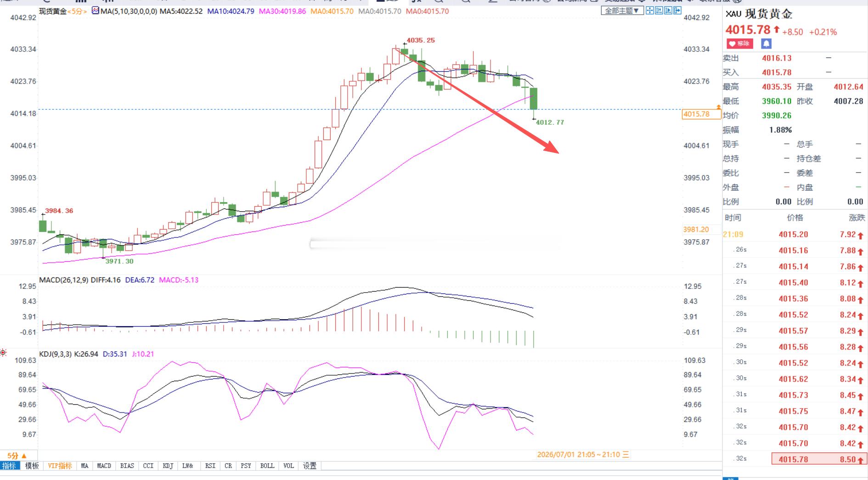The image size is (868, 480).
Task: Select the CR indicator tab
Action: 228,466
